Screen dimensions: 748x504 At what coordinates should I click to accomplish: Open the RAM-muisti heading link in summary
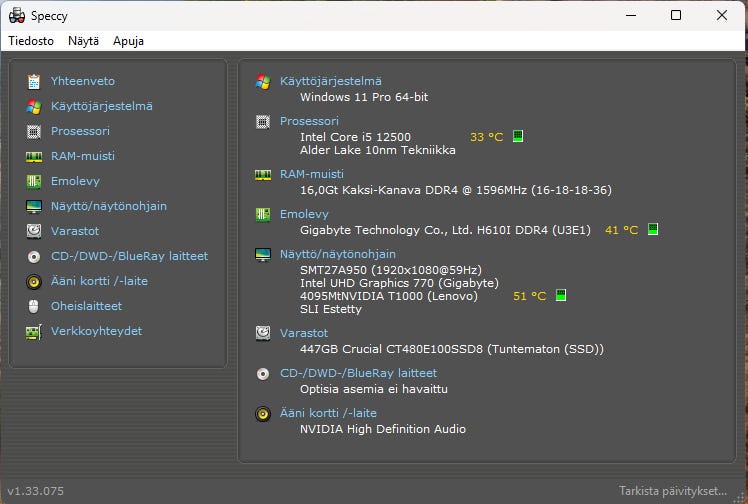[312, 174]
